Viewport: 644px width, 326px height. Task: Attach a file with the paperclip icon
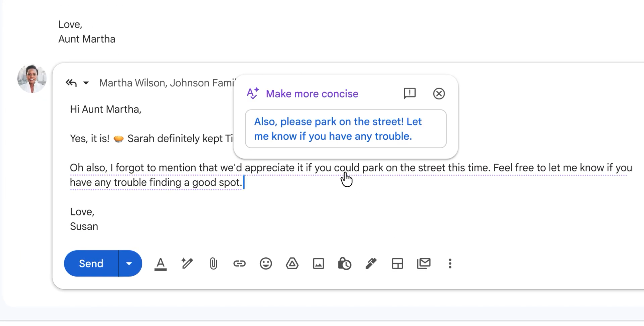(213, 263)
